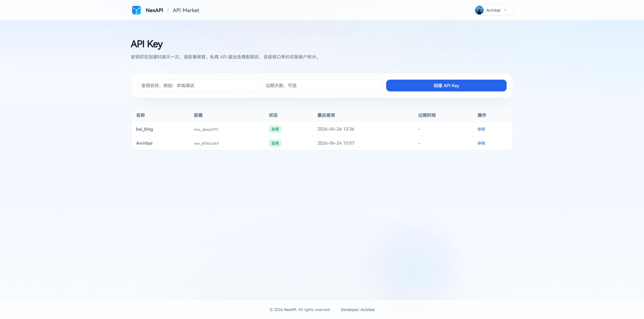
Task: Click the 过期时间 column header
Action: click(x=427, y=115)
